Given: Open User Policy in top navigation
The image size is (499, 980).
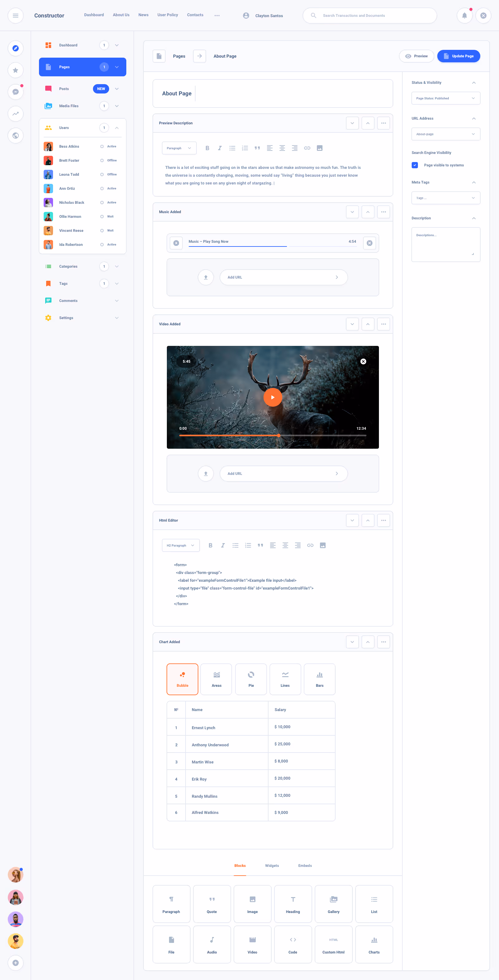Looking at the screenshot, I should pyautogui.click(x=168, y=15).
